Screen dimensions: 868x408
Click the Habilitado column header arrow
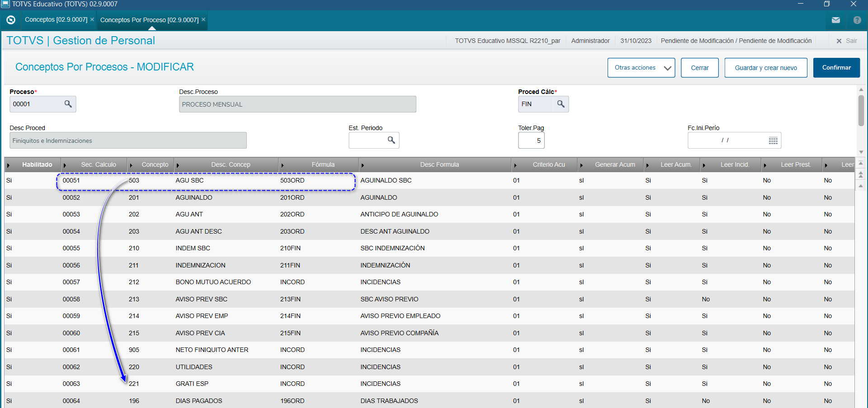pos(8,165)
